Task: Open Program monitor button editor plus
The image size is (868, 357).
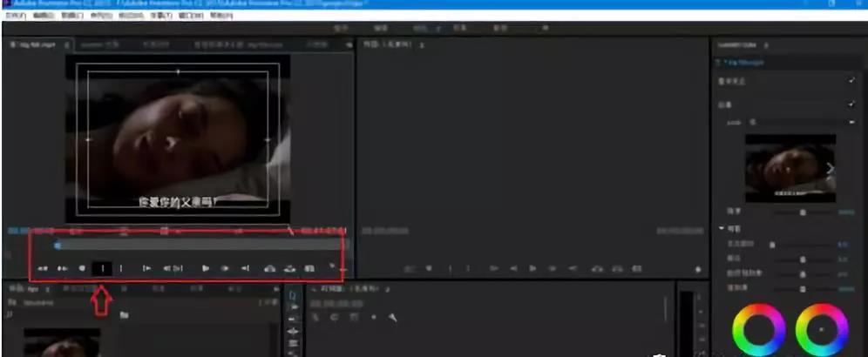Action: 698,269
